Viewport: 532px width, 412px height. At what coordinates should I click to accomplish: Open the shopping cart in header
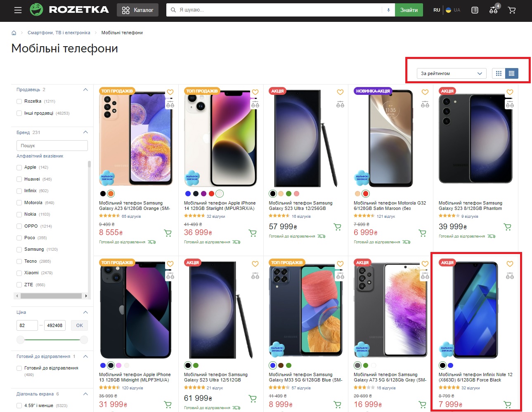click(x=512, y=10)
